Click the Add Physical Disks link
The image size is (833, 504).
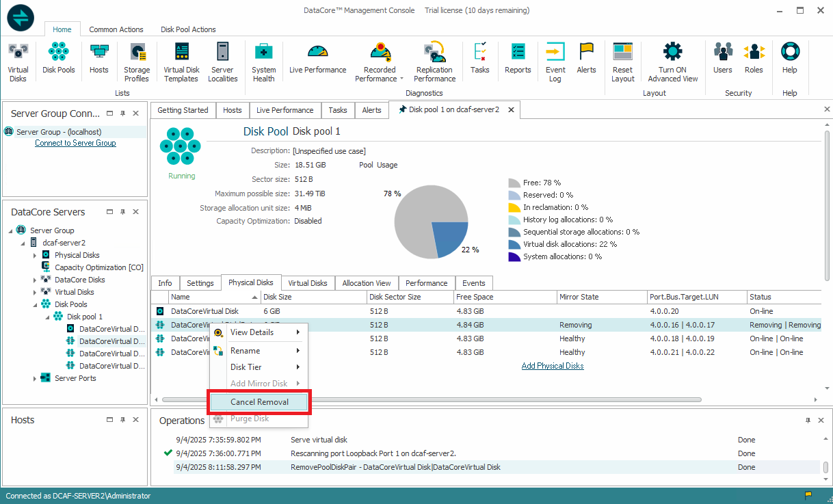click(553, 366)
